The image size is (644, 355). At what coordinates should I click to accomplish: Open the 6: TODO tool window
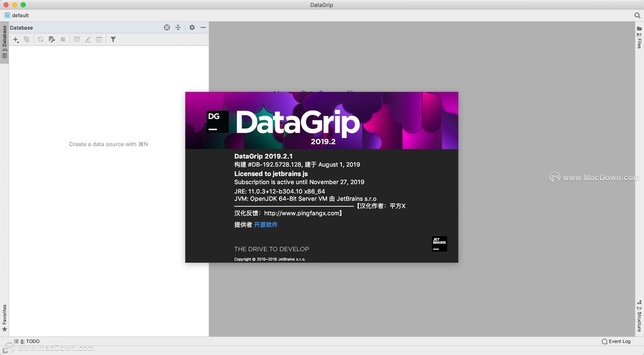coord(26,341)
